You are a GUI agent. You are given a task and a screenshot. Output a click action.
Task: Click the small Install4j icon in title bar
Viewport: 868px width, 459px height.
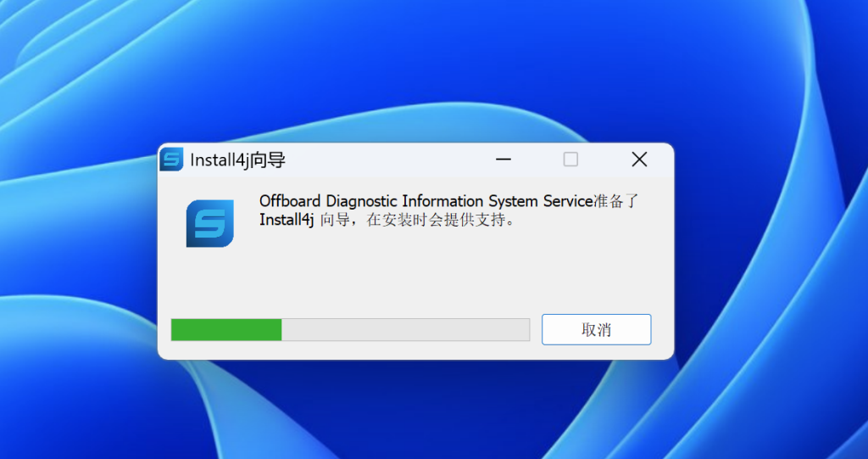click(x=171, y=160)
